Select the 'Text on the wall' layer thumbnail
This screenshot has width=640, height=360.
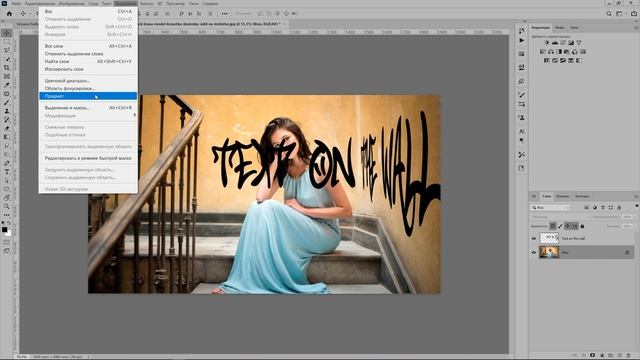point(549,238)
